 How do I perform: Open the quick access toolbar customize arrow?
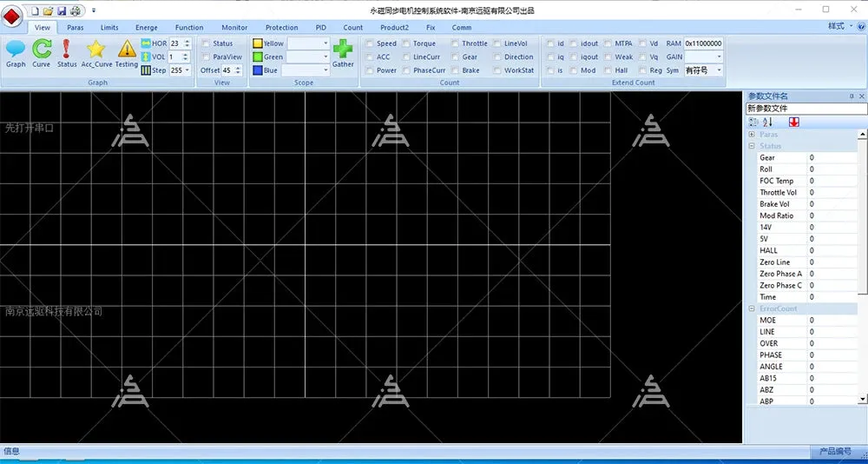94,10
